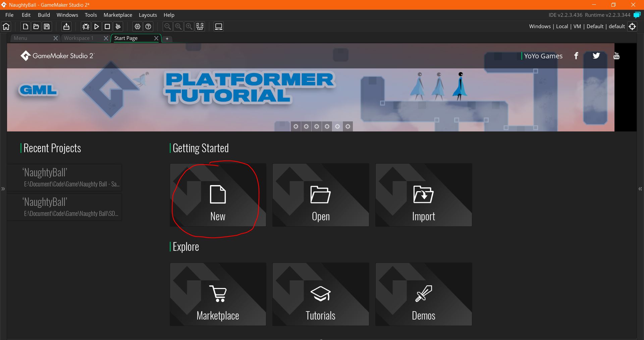Run the project with the Play icon

pos(97,26)
